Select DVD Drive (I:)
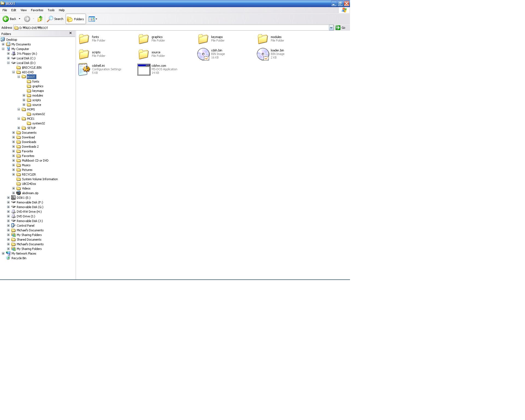This screenshot has width=525, height=420. pos(26,216)
